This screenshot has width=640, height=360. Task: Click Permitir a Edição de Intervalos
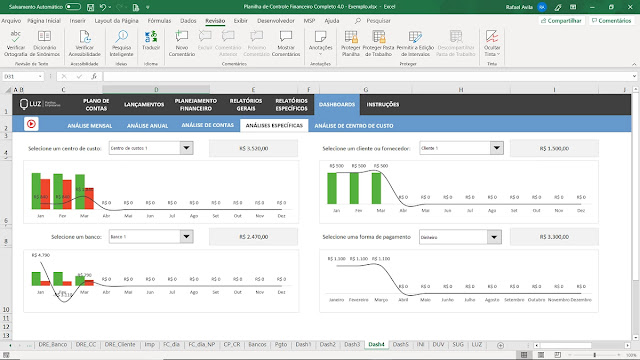415,43
